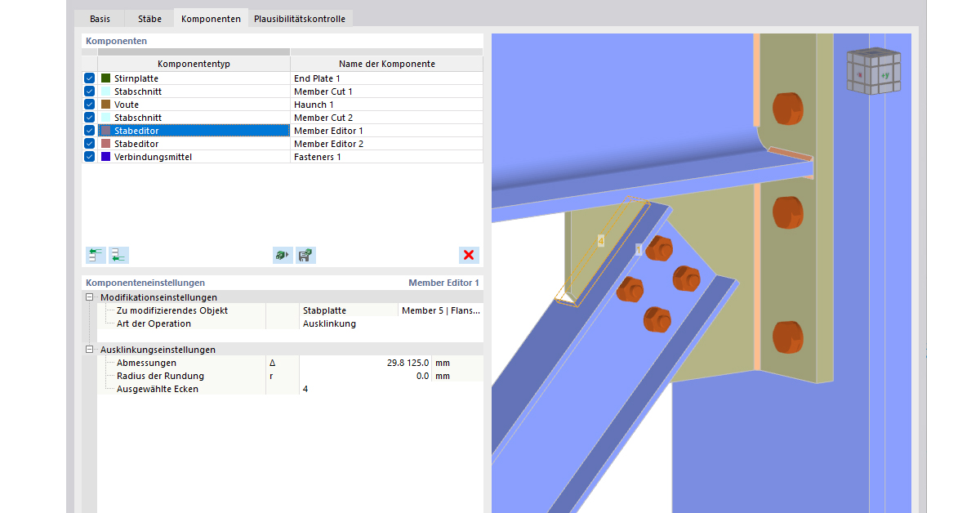Click the Stirnplatte dark green color swatch

(x=105, y=78)
